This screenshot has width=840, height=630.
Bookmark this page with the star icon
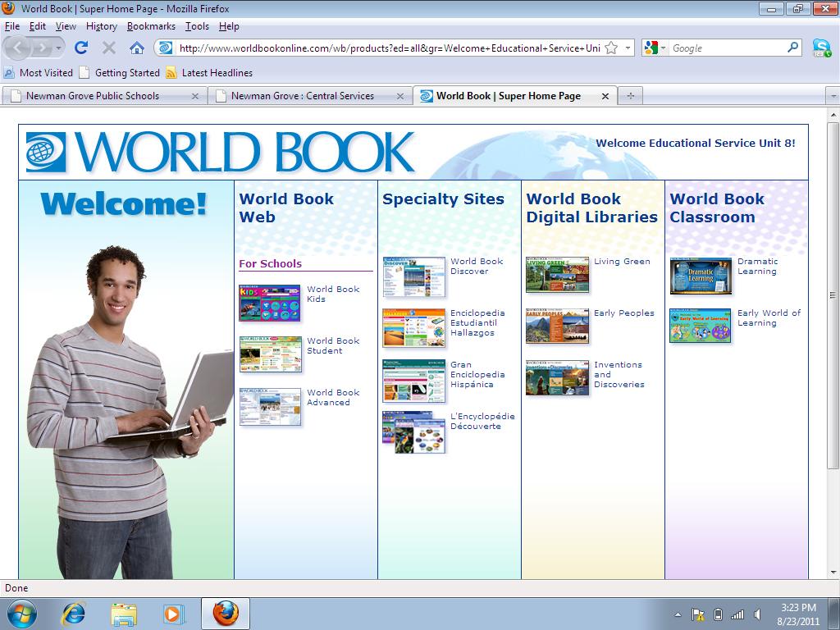(610, 48)
